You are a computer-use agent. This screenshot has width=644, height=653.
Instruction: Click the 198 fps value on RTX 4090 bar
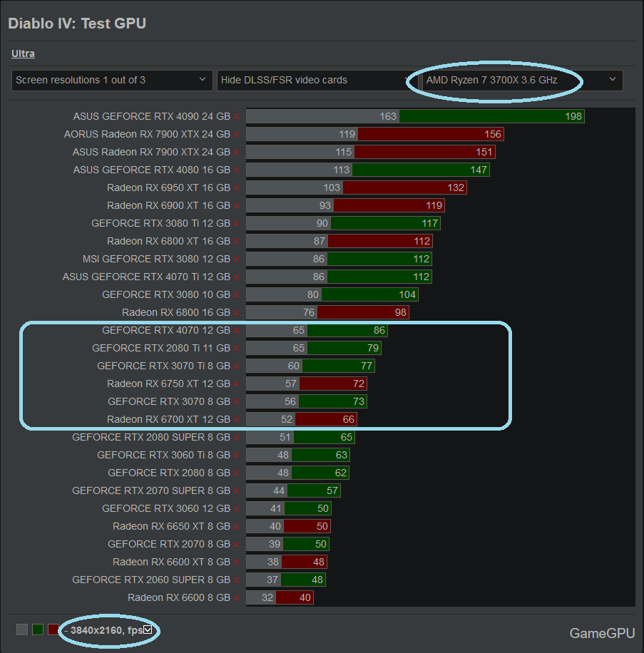[573, 116]
